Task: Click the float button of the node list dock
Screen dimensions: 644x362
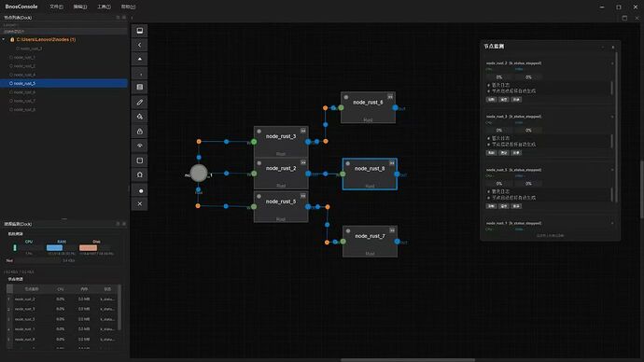Action: (x=118, y=18)
